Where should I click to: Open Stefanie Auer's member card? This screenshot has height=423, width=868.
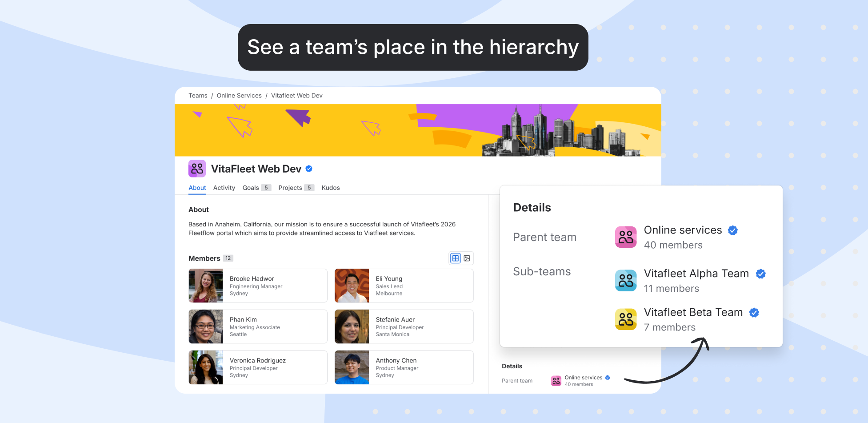point(404,326)
